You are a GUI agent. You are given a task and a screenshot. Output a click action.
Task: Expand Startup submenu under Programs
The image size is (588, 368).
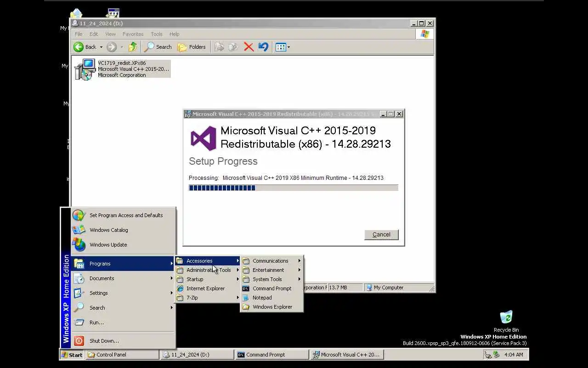(x=208, y=279)
